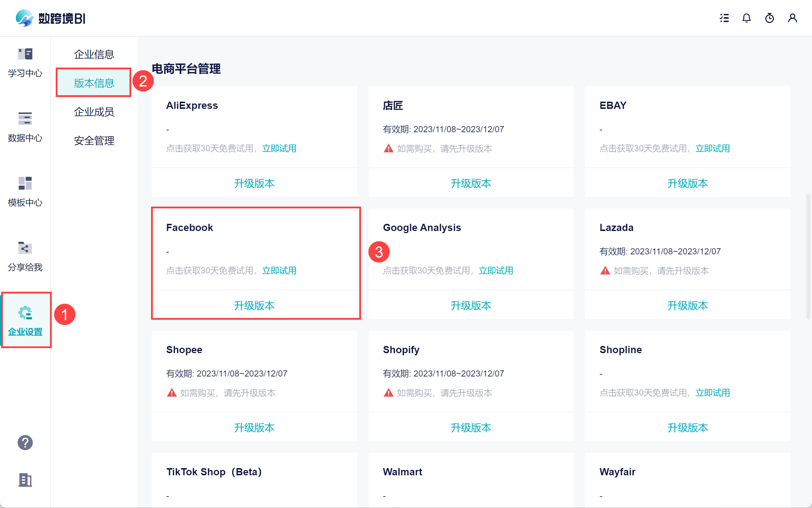Select 企业信息 menu item
This screenshot has height=508, width=812.
coord(94,54)
